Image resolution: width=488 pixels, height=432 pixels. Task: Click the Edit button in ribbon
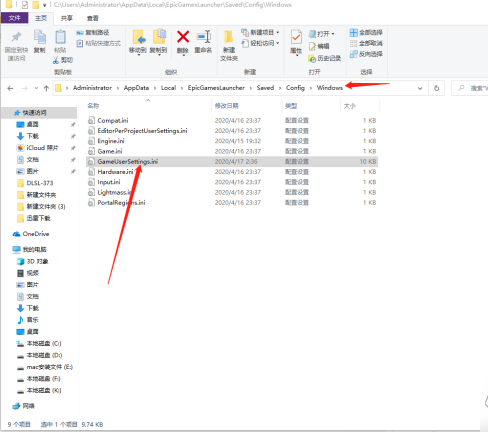[319, 46]
